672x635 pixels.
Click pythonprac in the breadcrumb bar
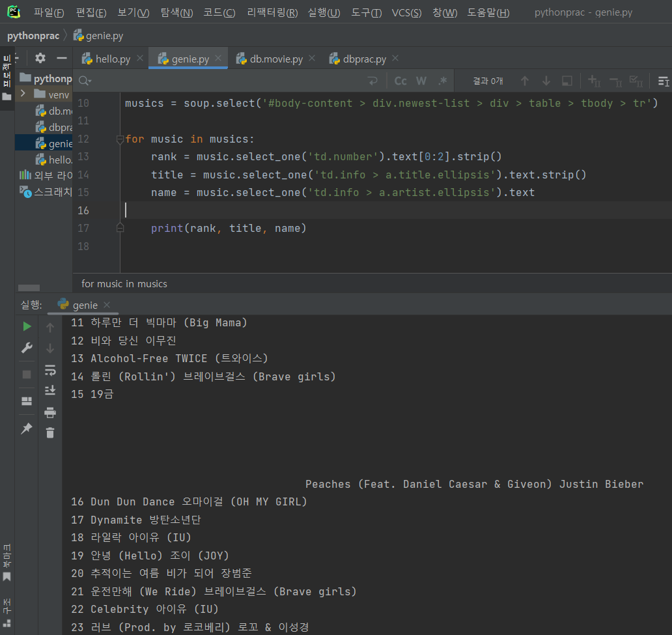click(33, 36)
